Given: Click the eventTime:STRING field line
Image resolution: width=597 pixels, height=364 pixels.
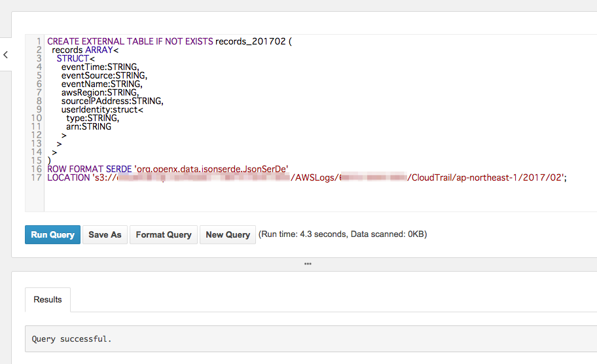Looking at the screenshot, I should (x=99, y=67).
